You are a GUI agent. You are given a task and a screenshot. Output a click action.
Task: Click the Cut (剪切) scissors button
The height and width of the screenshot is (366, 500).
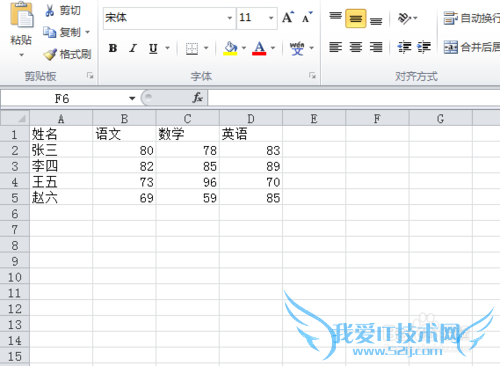[63, 10]
